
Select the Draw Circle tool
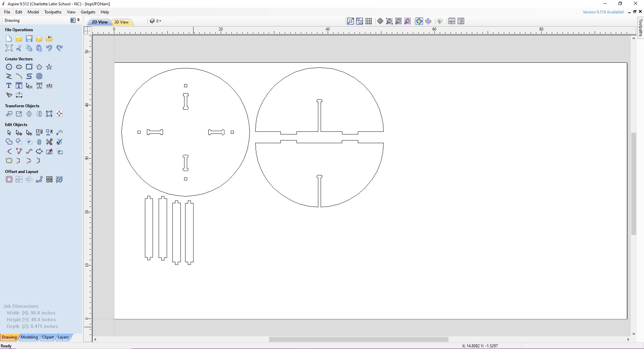9,67
